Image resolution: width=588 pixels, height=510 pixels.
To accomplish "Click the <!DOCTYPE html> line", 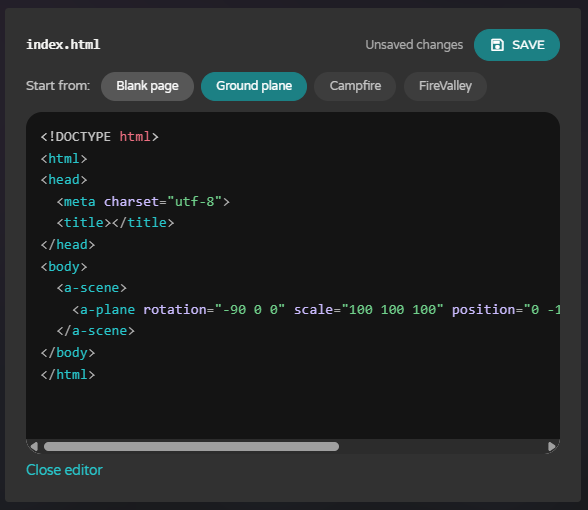I will 100,137.
